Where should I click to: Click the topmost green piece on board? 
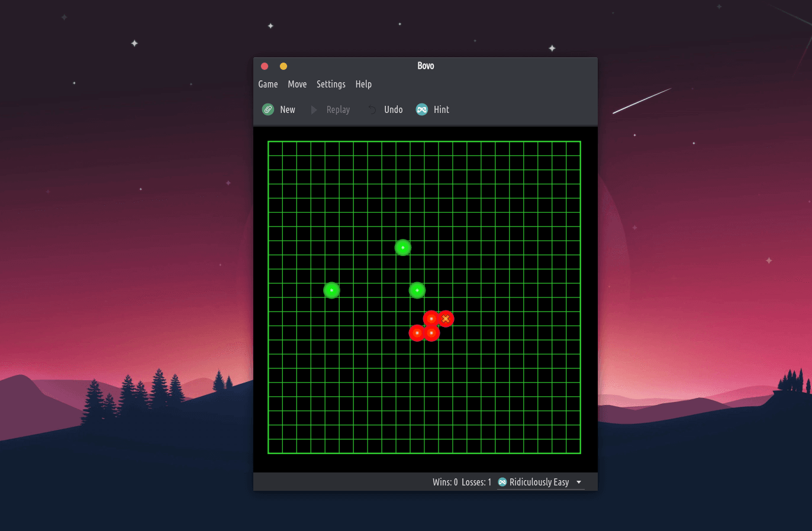pyautogui.click(x=403, y=247)
